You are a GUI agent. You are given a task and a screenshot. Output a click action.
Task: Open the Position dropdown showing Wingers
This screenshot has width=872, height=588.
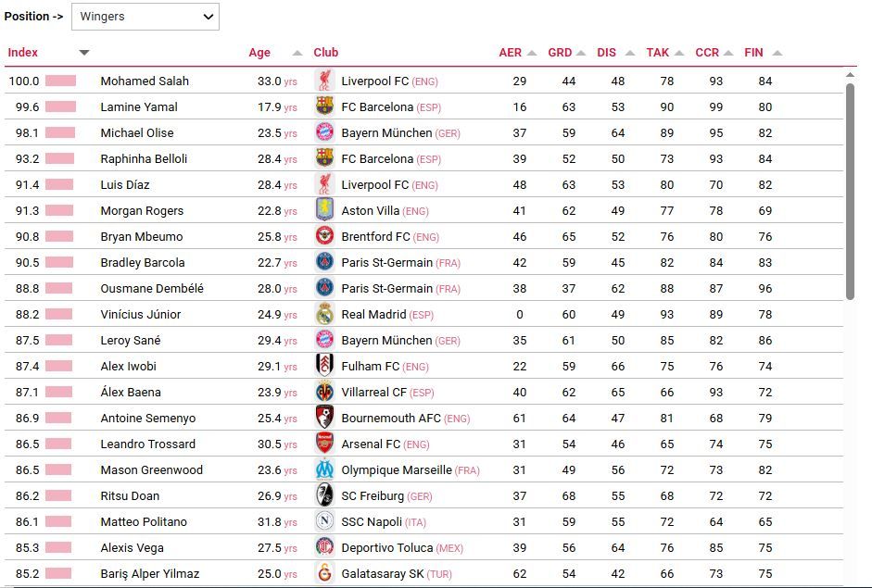tap(145, 17)
